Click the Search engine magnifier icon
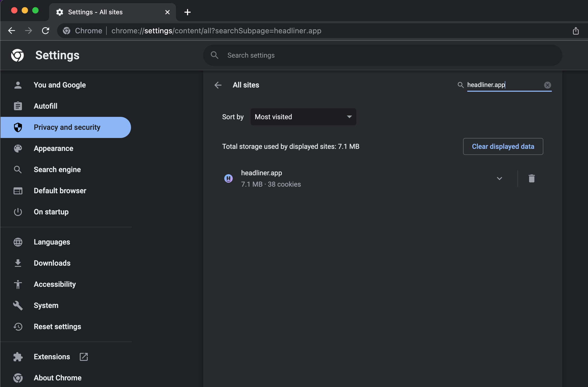Viewport: 588px width, 387px height. (x=18, y=169)
